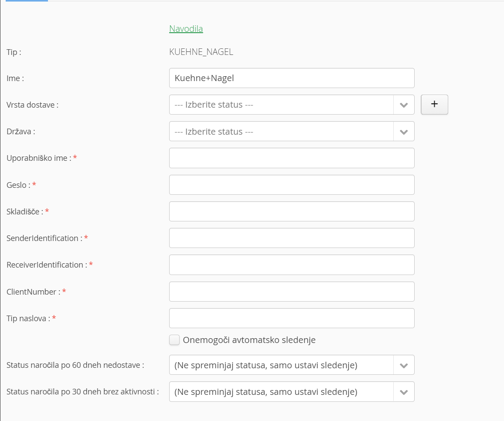
Task: Focus the Skladišče input field
Action: click(x=292, y=211)
